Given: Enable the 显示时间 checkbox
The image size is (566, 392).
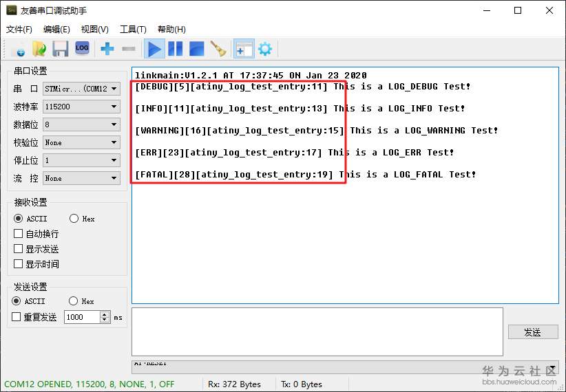Looking at the screenshot, I should (18, 264).
